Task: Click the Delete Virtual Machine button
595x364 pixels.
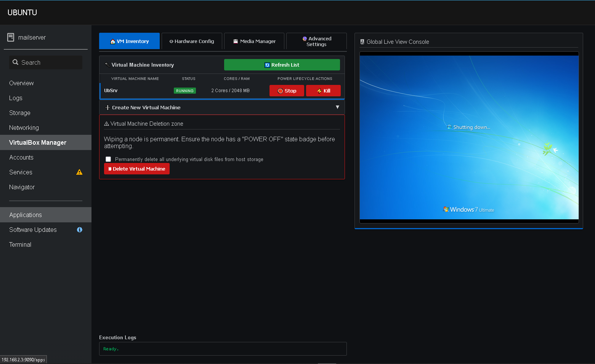Action: pyautogui.click(x=137, y=169)
